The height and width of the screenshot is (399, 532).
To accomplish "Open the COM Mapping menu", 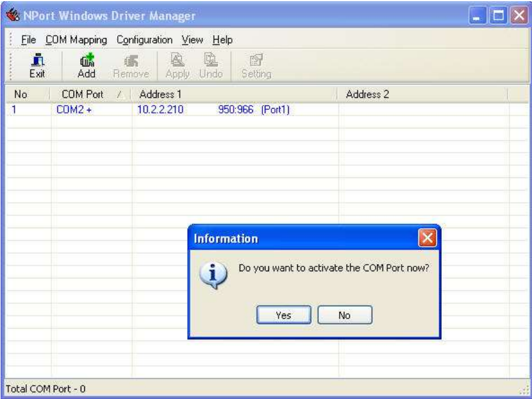I will 77,40.
